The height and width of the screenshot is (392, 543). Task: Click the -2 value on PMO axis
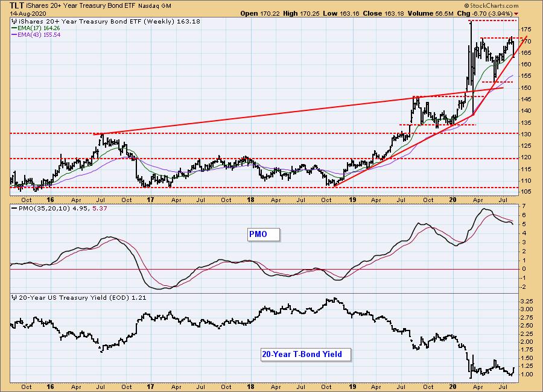click(x=524, y=286)
